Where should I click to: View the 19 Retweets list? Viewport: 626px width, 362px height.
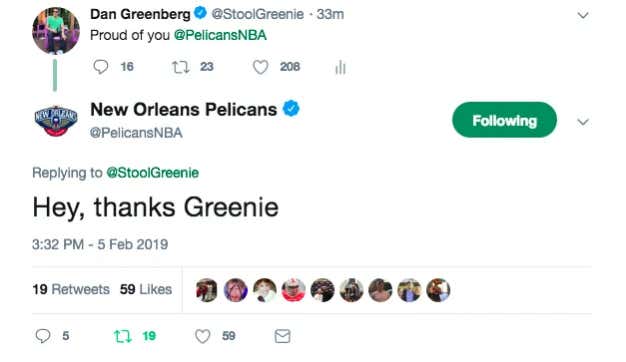[x=71, y=289]
